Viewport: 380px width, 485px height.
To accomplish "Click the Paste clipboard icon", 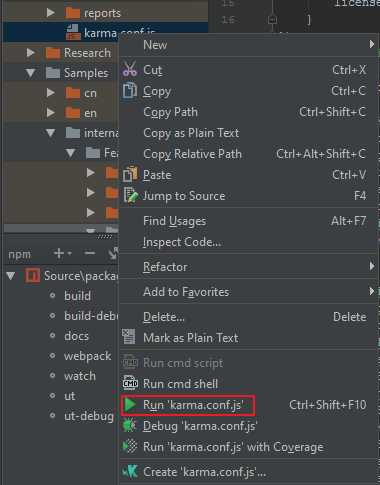I will [x=130, y=174].
